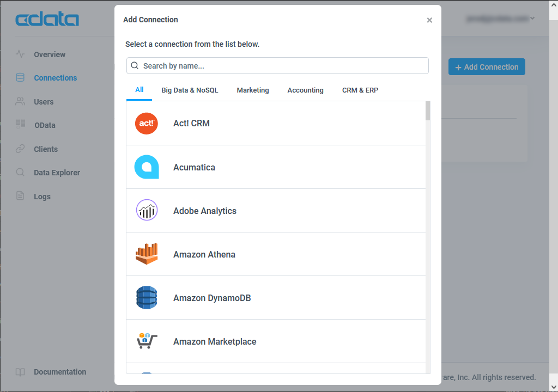Open Documentation link
Image resolution: width=558 pixels, height=392 pixels.
[x=60, y=372]
